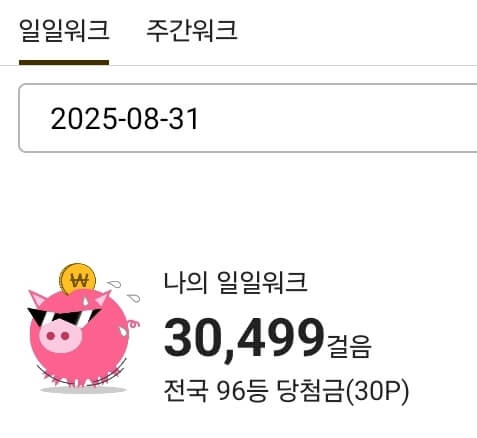Viewport: 477px width, 438px height.
Task: Click the pig's light pink snout
Action: tap(60, 335)
